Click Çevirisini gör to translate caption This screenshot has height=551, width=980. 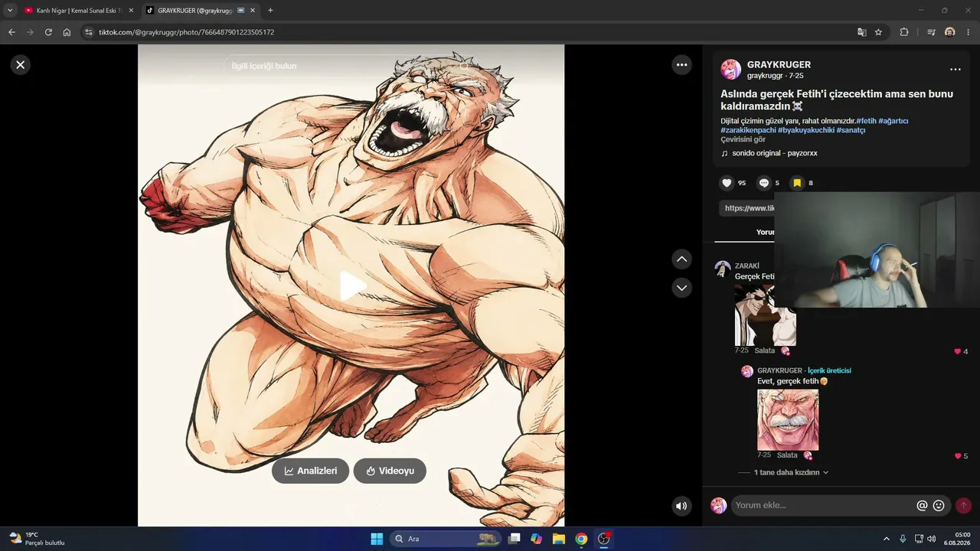(x=743, y=139)
